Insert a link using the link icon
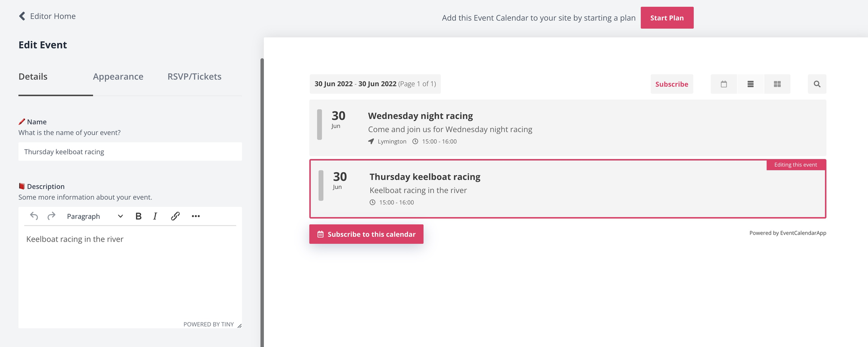Image resolution: width=868 pixels, height=347 pixels. tap(175, 216)
